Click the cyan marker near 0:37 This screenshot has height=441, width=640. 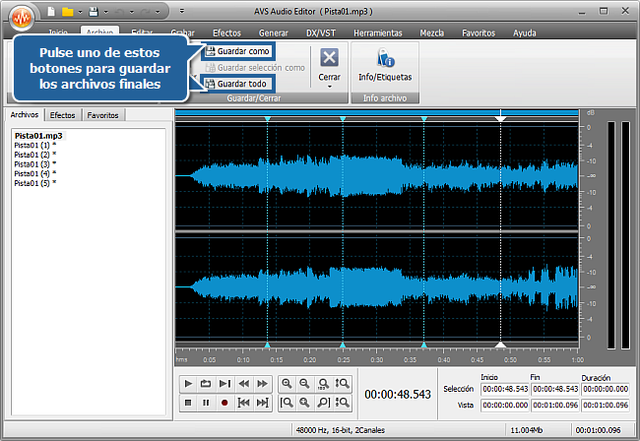pyautogui.click(x=424, y=118)
